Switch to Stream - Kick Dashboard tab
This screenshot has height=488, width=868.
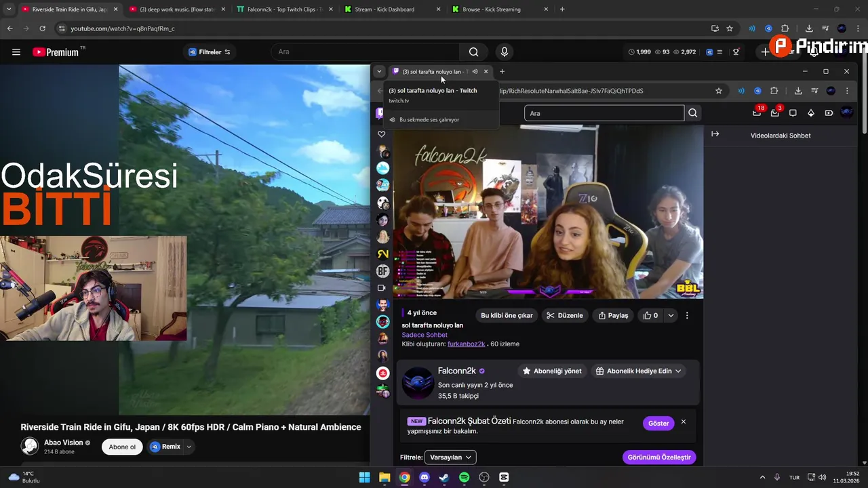(392, 9)
